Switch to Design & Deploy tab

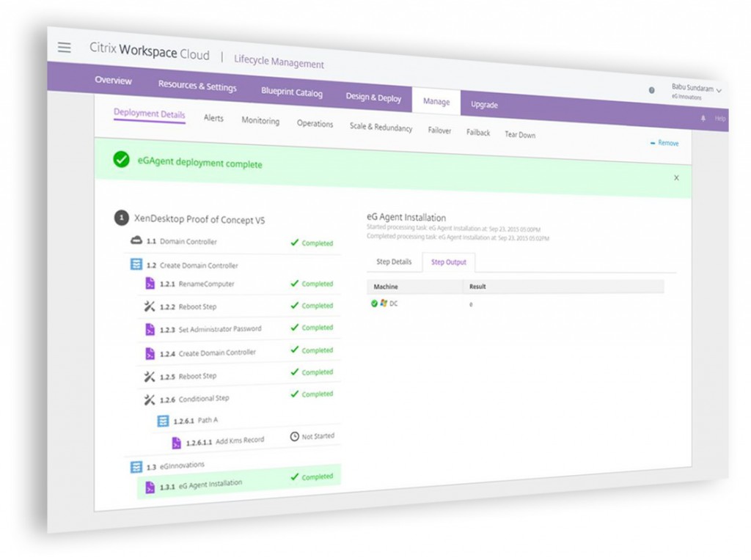373,97
